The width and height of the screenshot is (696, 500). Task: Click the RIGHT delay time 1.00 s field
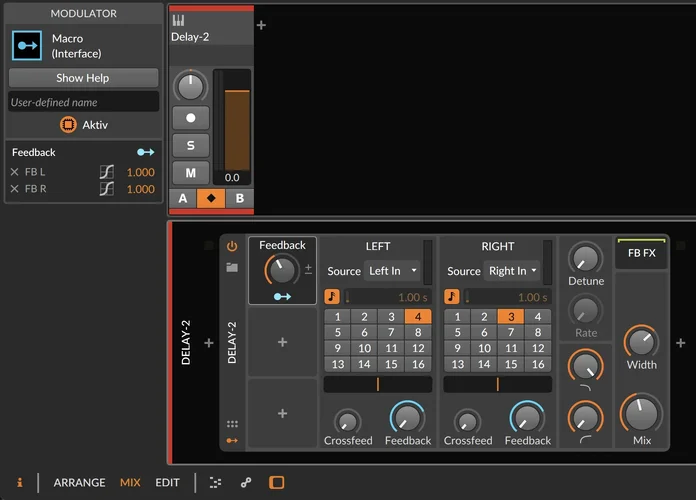[507, 297]
